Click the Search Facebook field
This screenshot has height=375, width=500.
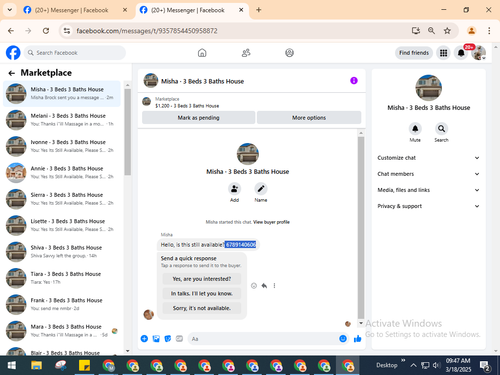click(75, 53)
